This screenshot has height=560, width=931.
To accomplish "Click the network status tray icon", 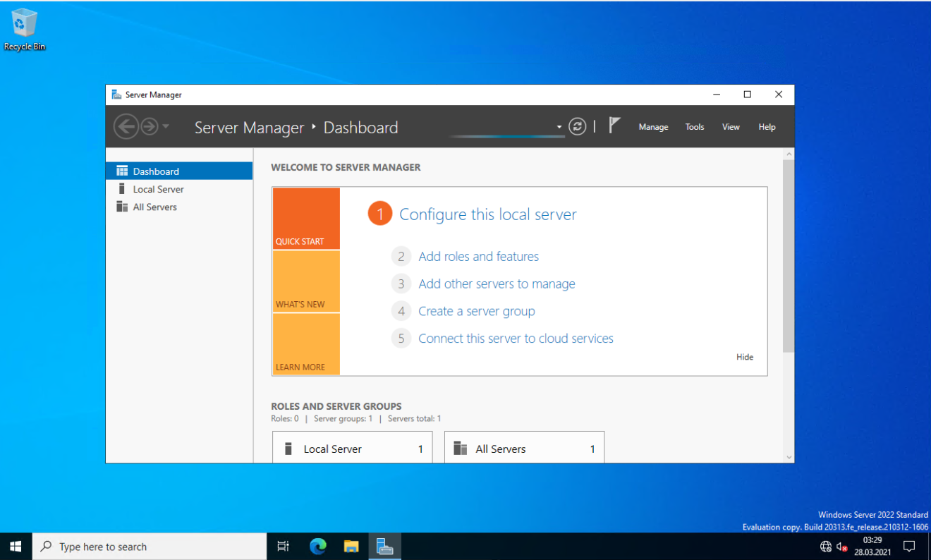I will (x=824, y=546).
